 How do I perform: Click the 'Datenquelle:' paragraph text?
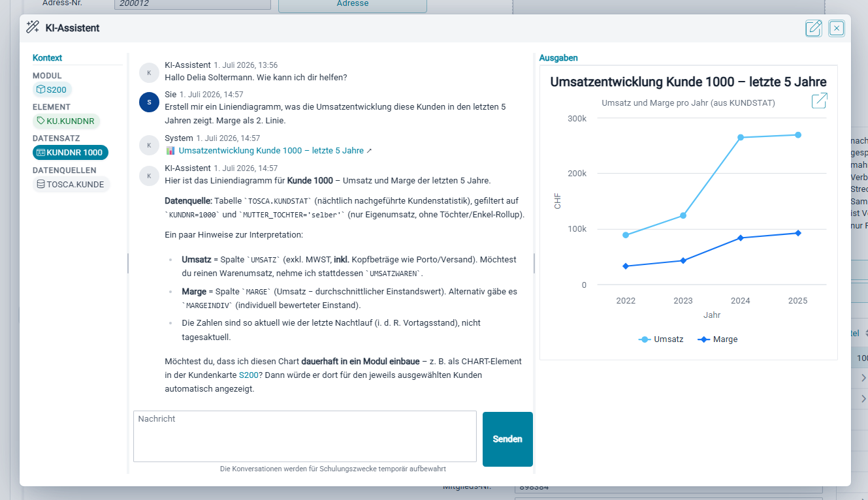(344, 208)
